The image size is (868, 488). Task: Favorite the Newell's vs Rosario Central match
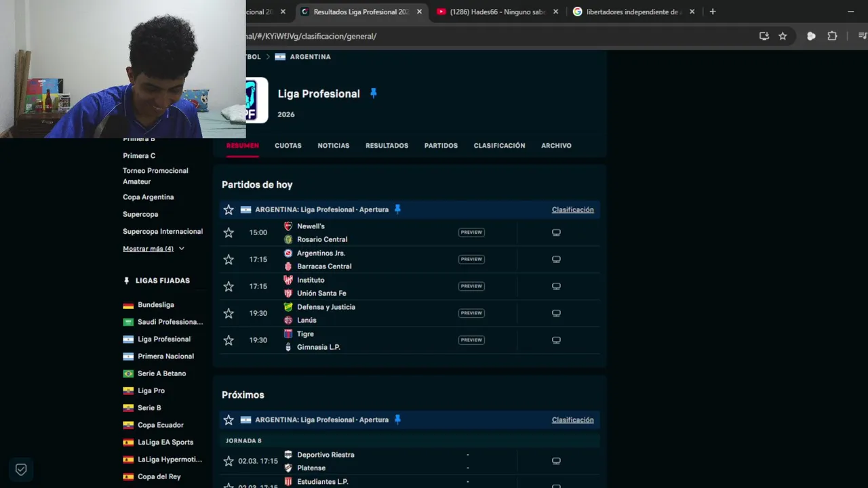click(x=229, y=232)
